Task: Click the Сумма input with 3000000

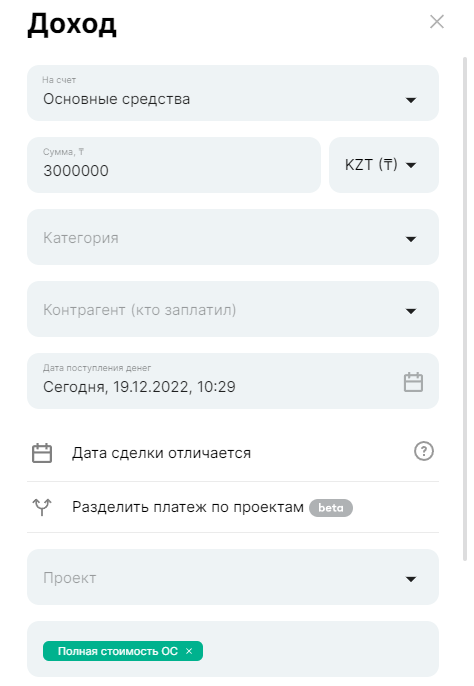Action: click(x=174, y=165)
